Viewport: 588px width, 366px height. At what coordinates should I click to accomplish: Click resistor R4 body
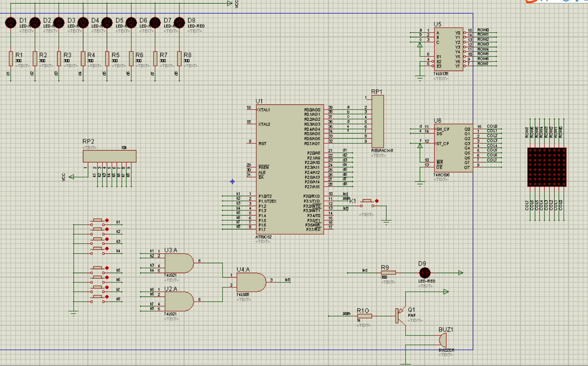83,58
